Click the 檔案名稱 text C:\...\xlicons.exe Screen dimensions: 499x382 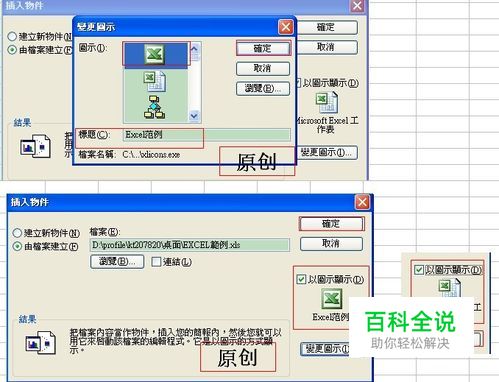pos(151,155)
